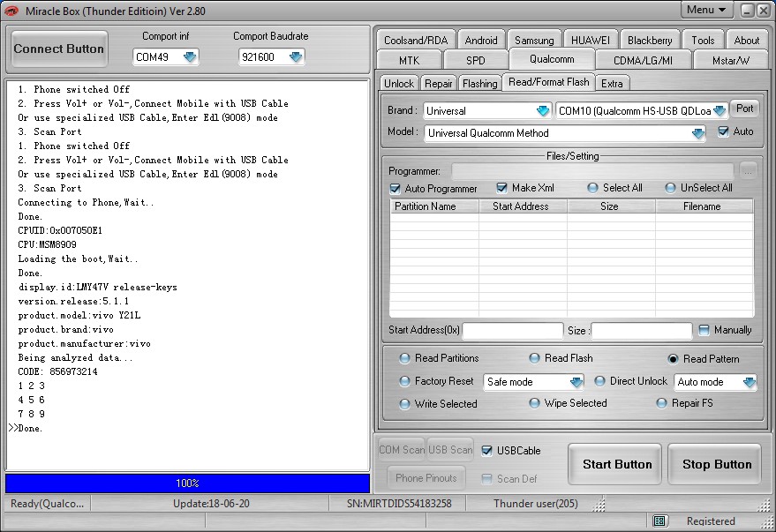776x532 pixels.
Task: Select the Repair FS option
Action: [661, 403]
